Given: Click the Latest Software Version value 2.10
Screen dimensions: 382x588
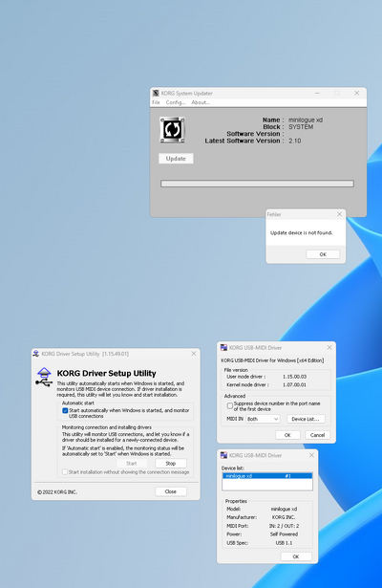Looking at the screenshot, I should click(295, 141).
